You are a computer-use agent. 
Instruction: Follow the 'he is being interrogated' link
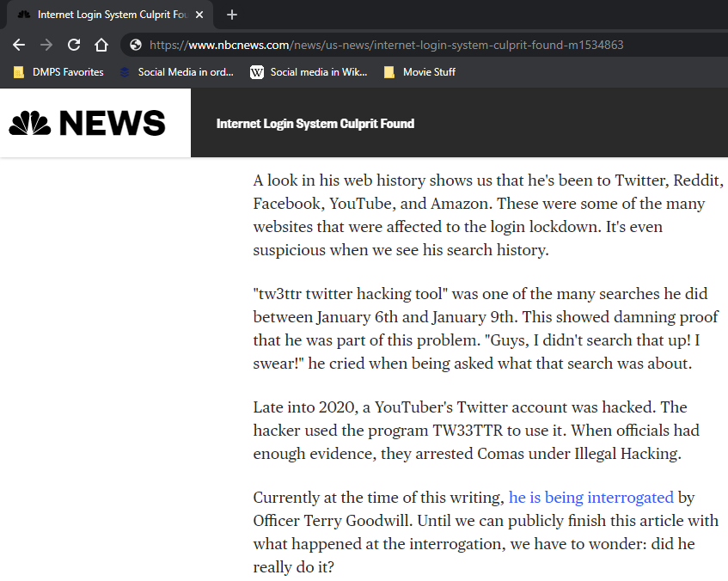point(591,498)
